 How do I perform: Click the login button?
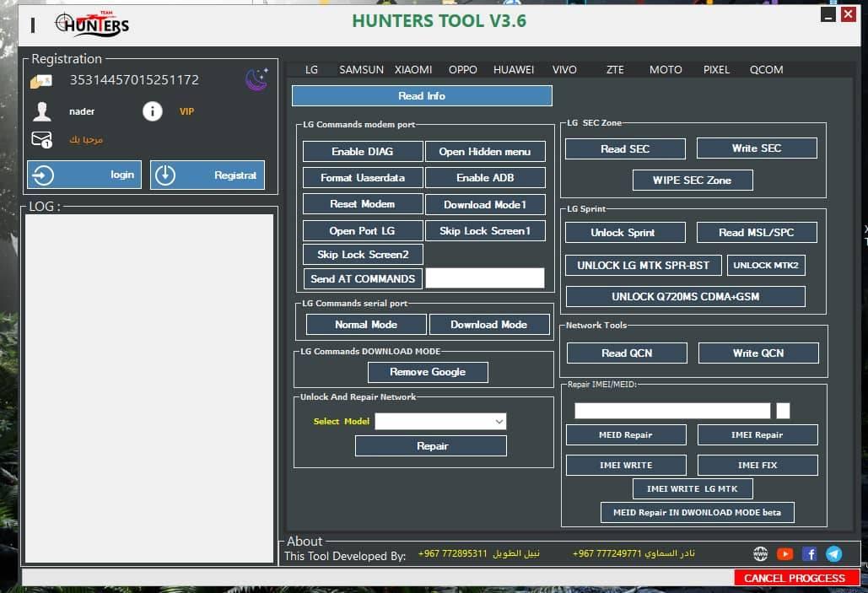click(84, 175)
